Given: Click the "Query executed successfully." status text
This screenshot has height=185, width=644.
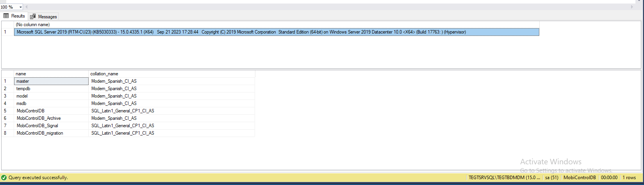Looking at the screenshot, I should click(x=38, y=178).
